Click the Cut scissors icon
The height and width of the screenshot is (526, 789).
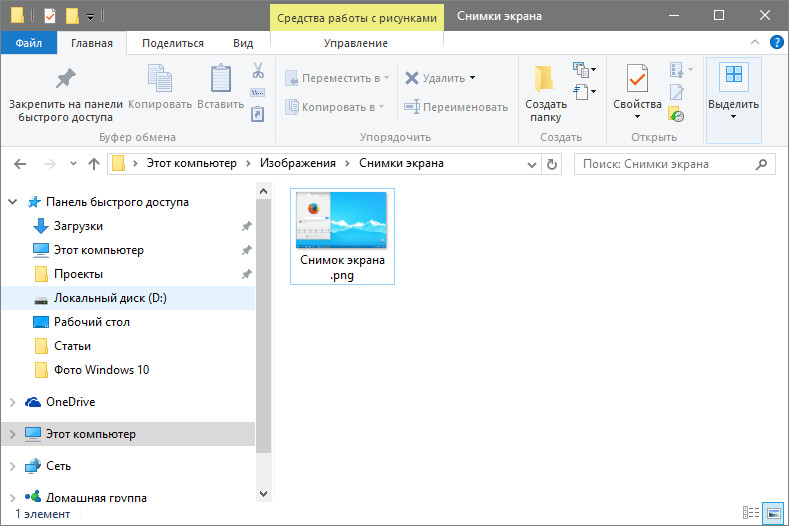point(257,71)
